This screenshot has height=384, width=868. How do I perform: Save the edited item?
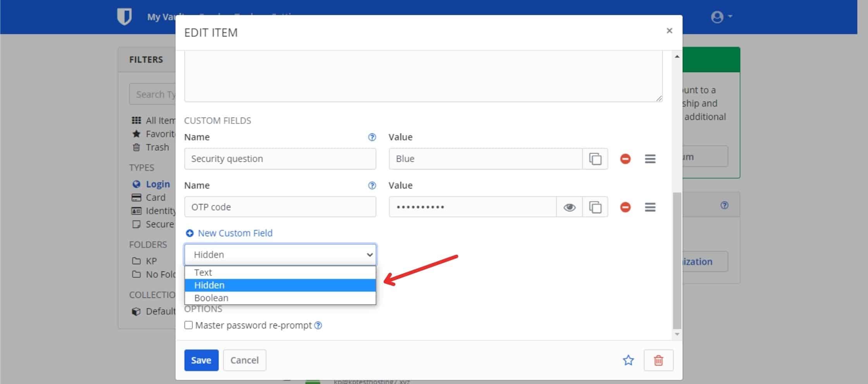[201, 360]
